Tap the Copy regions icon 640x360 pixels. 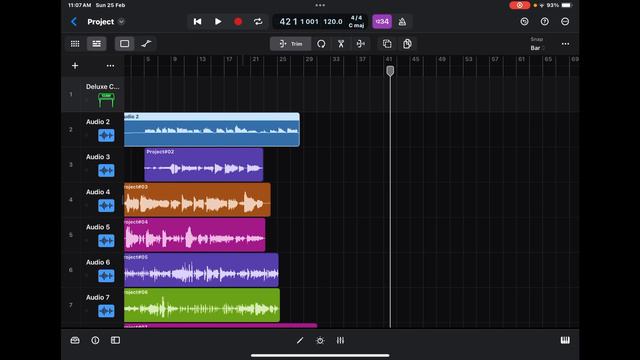pos(387,44)
